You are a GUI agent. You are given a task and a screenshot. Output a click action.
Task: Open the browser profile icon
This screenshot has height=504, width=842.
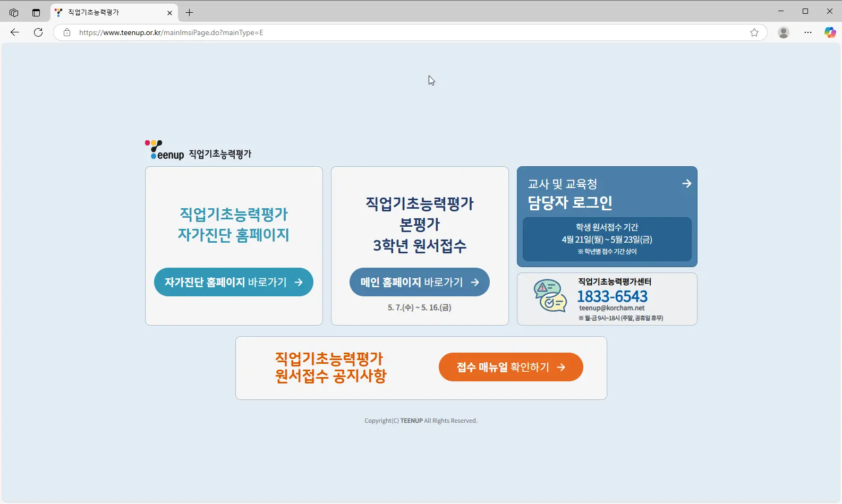pos(784,32)
